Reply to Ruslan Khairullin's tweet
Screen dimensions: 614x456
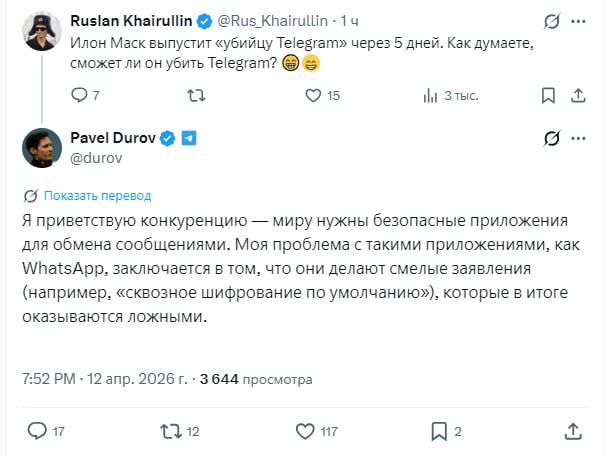[80, 96]
